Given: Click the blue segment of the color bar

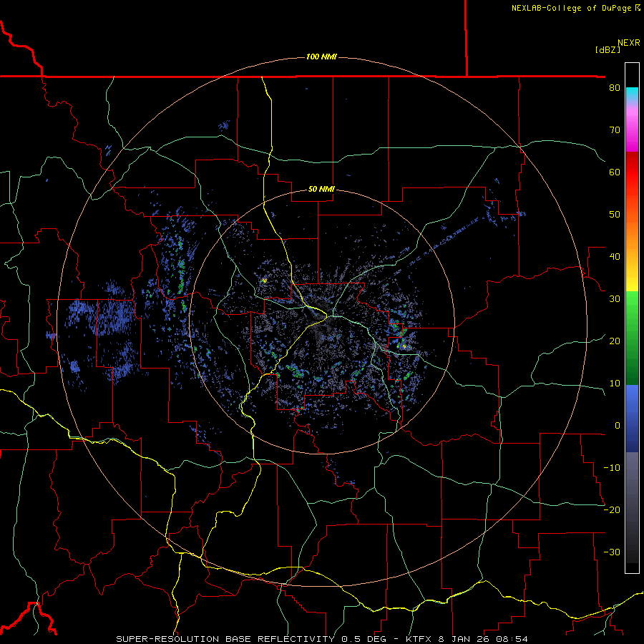Looking at the screenshot, I should pos(632,419).
